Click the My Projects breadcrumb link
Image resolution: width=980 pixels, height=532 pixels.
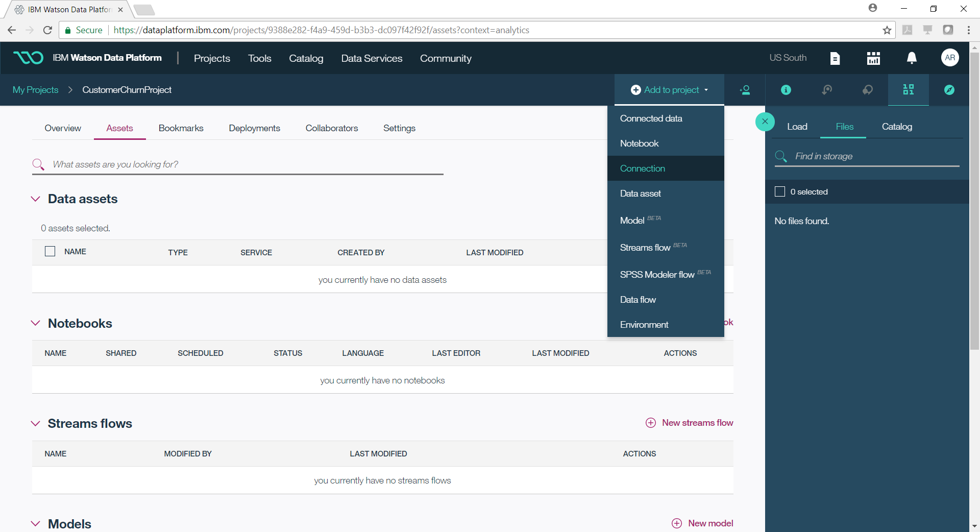point(35,90)
